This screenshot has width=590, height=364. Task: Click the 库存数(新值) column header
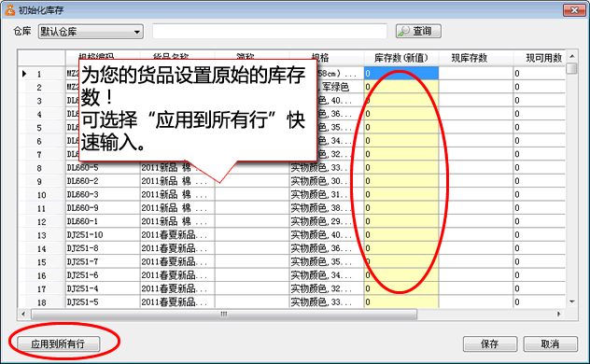pyautogui.click(x=401, y=58)
